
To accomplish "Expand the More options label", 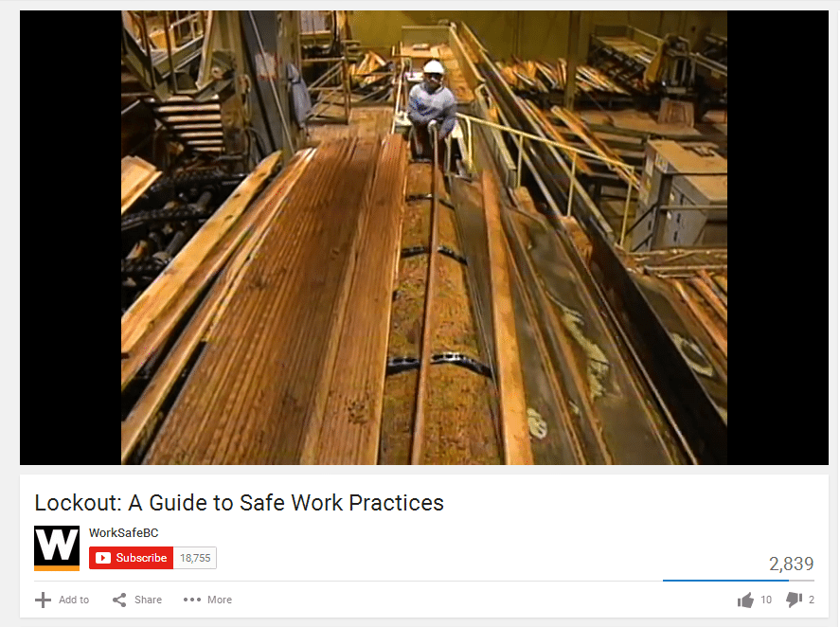I will point(220,600).
